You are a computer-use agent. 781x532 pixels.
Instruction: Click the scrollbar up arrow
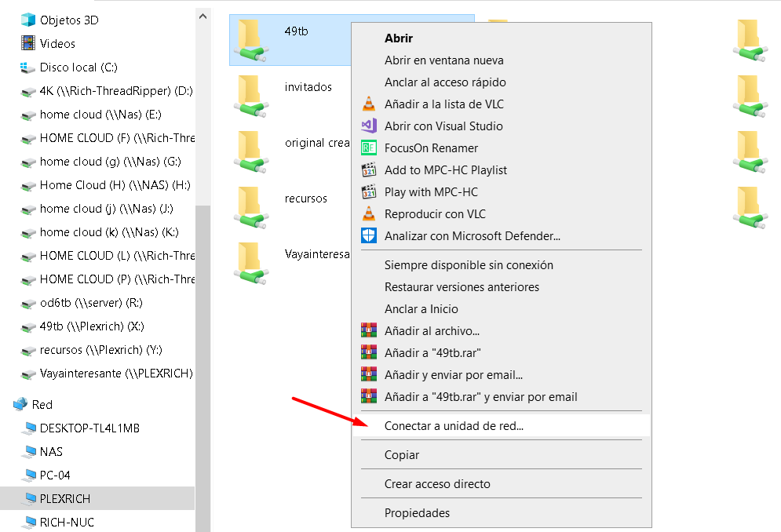click(x=203, y=16)
